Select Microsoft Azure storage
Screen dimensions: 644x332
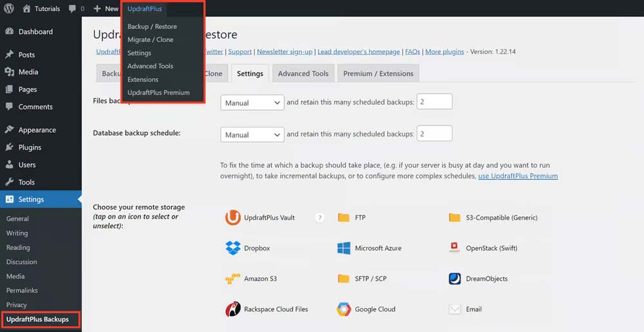[x=369, y=248]
